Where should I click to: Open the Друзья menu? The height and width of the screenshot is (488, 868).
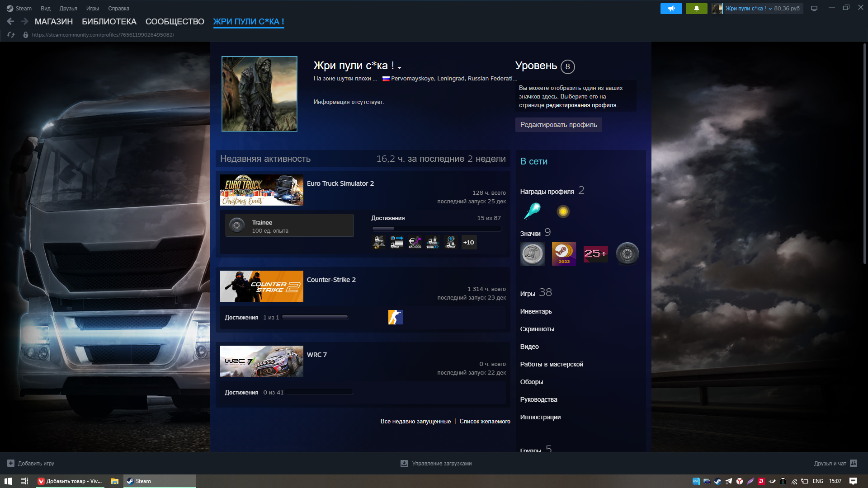click(x=68, y=8)
